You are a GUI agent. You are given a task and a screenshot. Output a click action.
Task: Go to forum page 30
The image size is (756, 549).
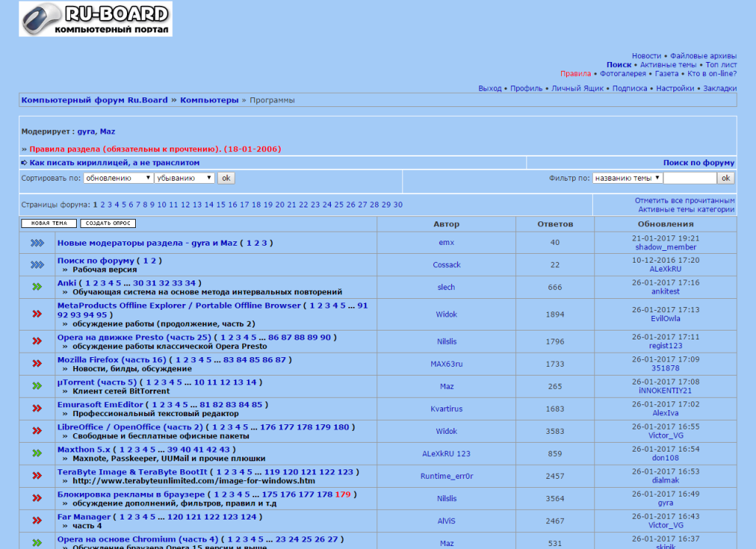click(398, 205)
